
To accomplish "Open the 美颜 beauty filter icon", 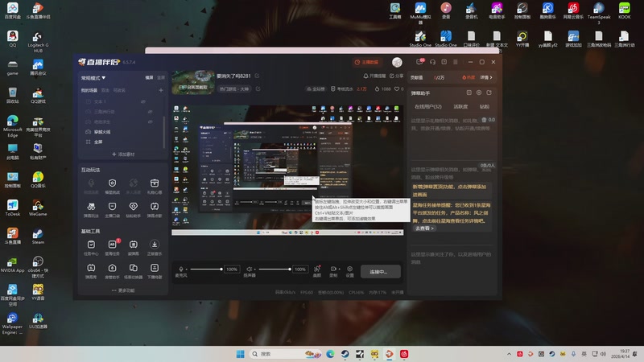I will [x=317, y=269].
